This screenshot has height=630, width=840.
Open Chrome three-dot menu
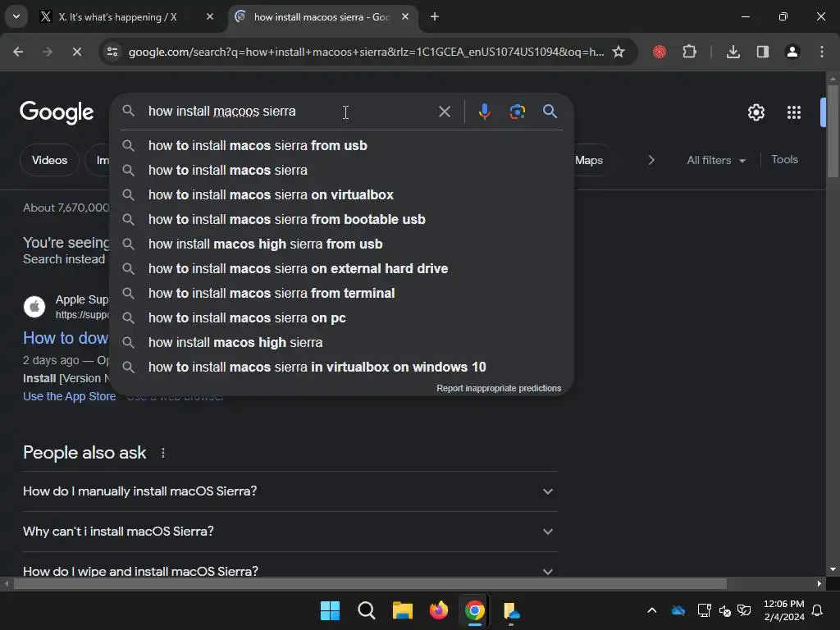pos(821,52)
